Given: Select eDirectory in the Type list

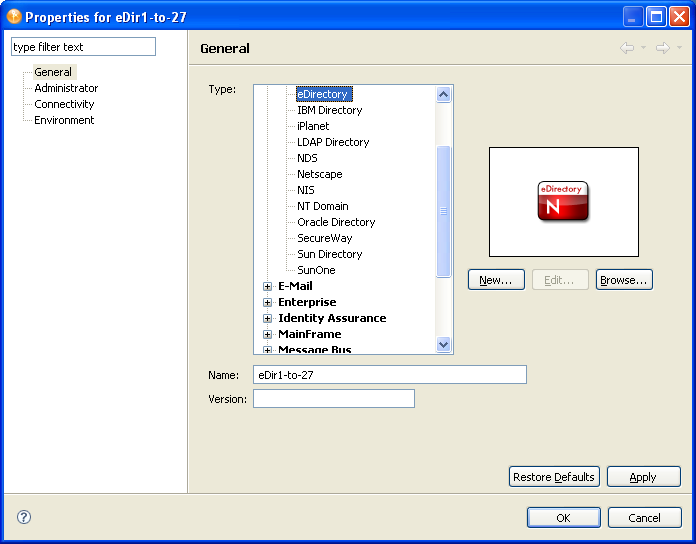Looking at the screenshot, I should (324, 94).
